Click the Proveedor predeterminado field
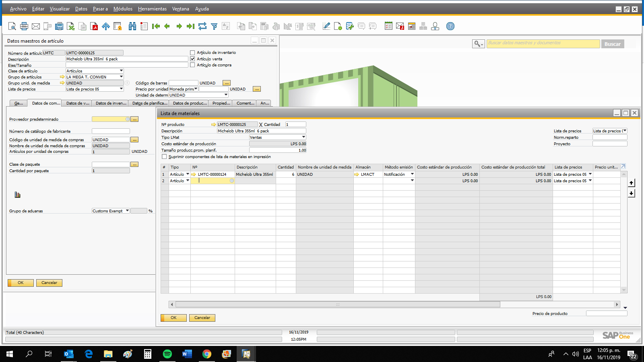The image size is (644, 362). pos(111,119)
